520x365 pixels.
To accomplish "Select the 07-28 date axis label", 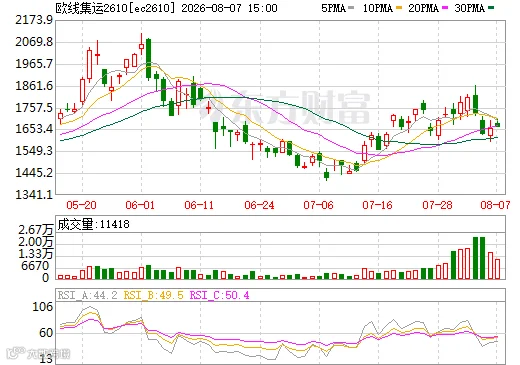I will point(437,205).
